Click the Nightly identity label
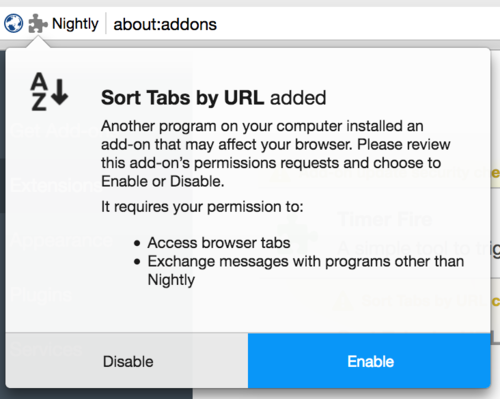The width and height of the screenshot is (500, 399). click(75, 24)
